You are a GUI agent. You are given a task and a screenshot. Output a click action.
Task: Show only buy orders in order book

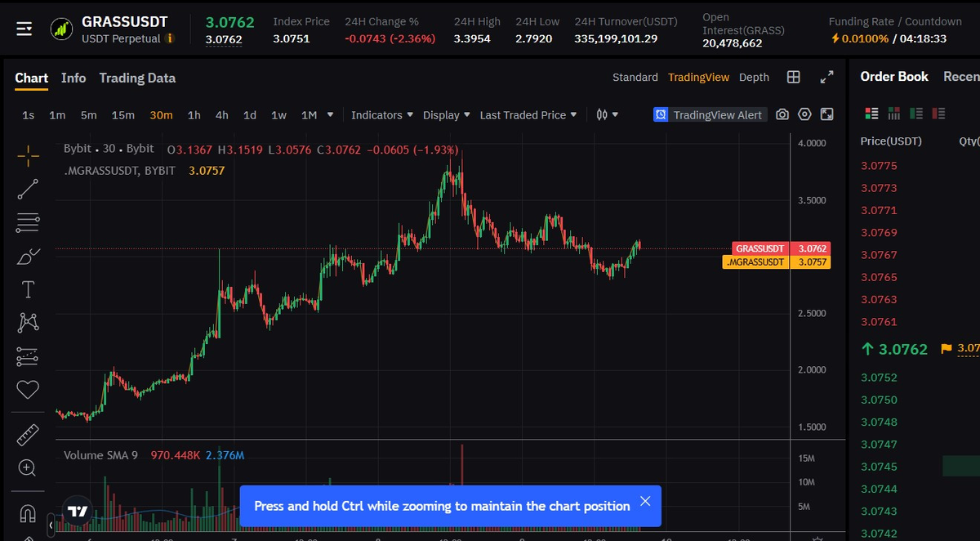pyautogui.click(x=916, y=114)
